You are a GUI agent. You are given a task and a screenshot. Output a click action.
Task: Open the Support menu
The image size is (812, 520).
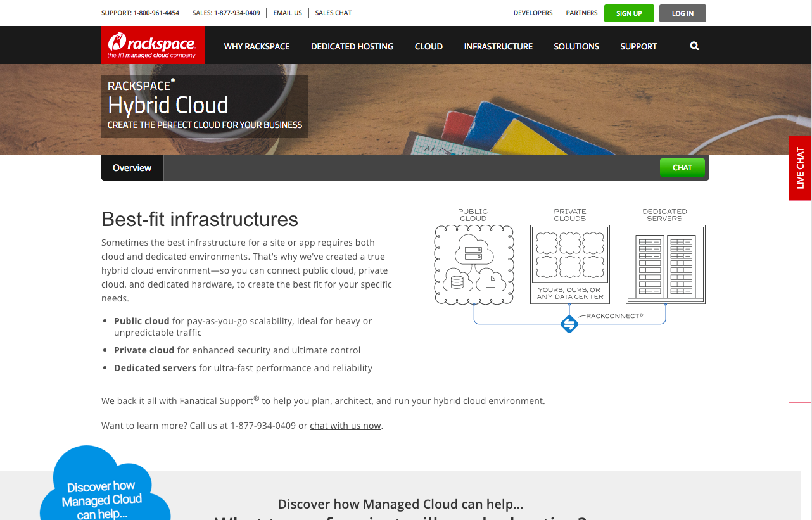click(x=638, y=46)
